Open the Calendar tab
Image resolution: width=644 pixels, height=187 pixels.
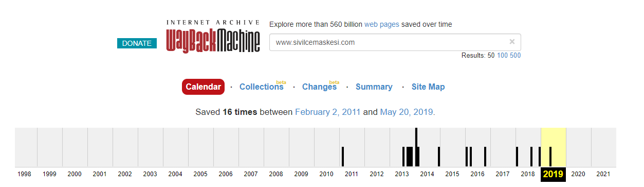click(203, 87)
